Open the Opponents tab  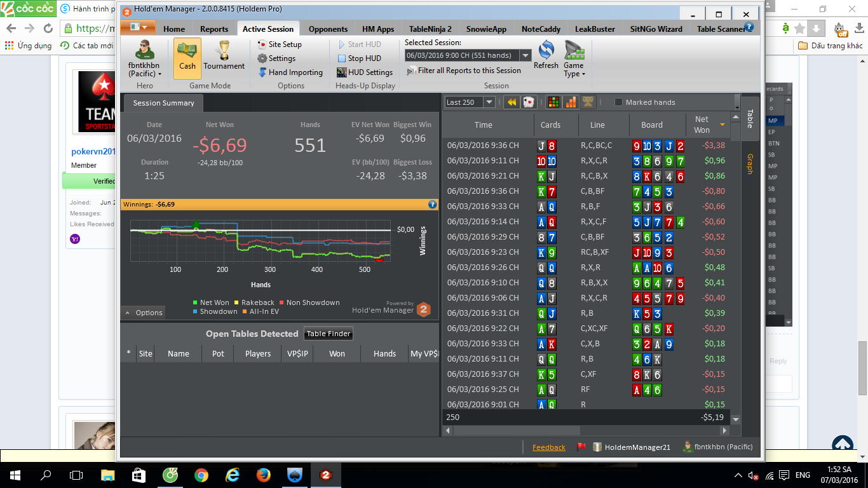[x=328, y=29]
